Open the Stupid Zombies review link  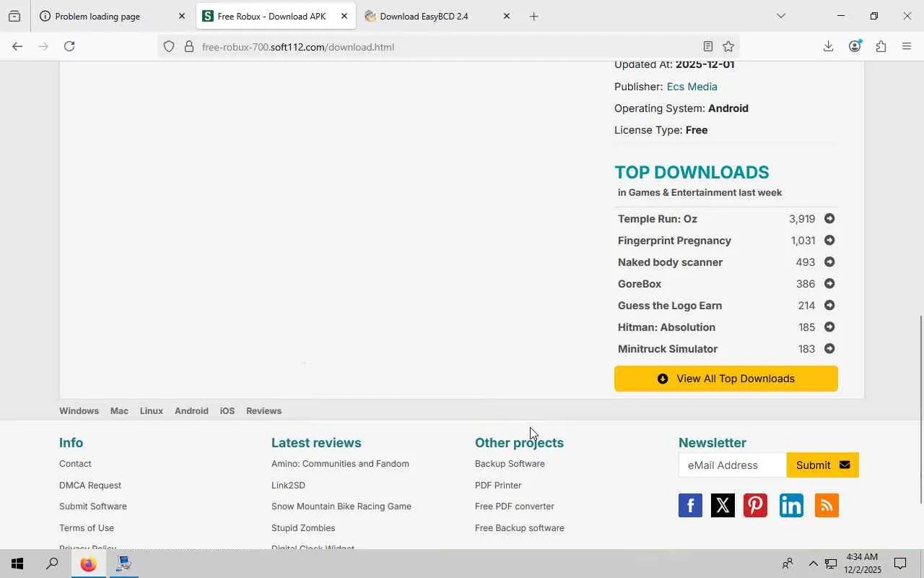303,528
